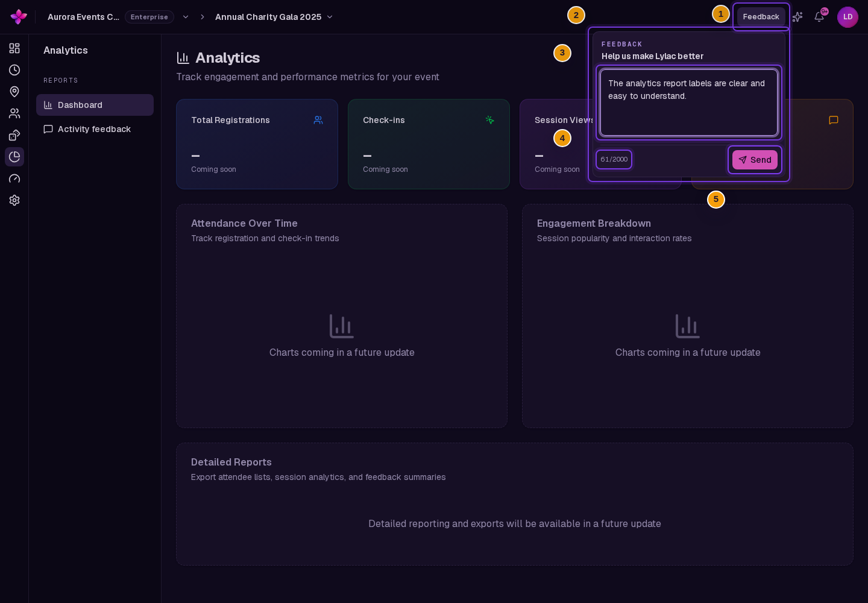
Task: Click the "Help us make Lylac better" heading
Action: click(652, 56)
